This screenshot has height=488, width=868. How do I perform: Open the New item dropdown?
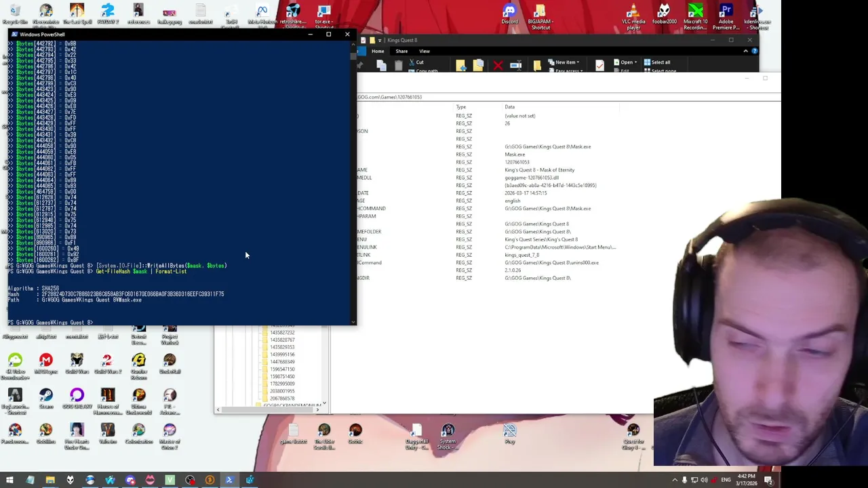[565, 62]
